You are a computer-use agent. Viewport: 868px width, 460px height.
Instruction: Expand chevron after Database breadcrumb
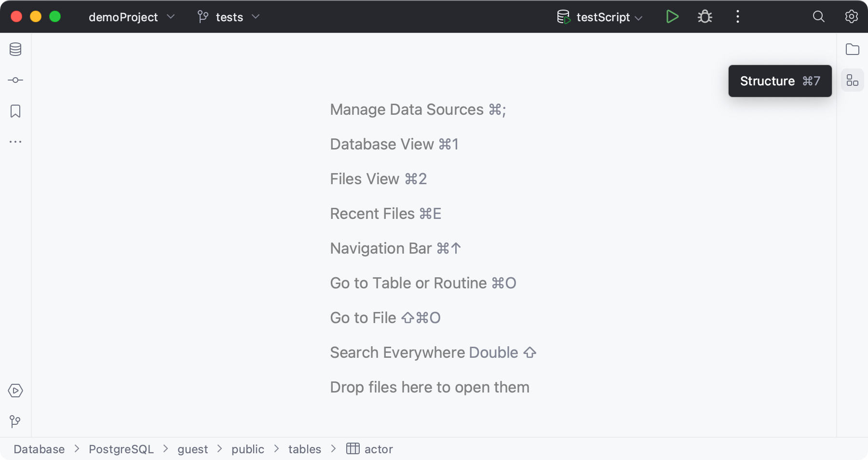click(77, 449)
